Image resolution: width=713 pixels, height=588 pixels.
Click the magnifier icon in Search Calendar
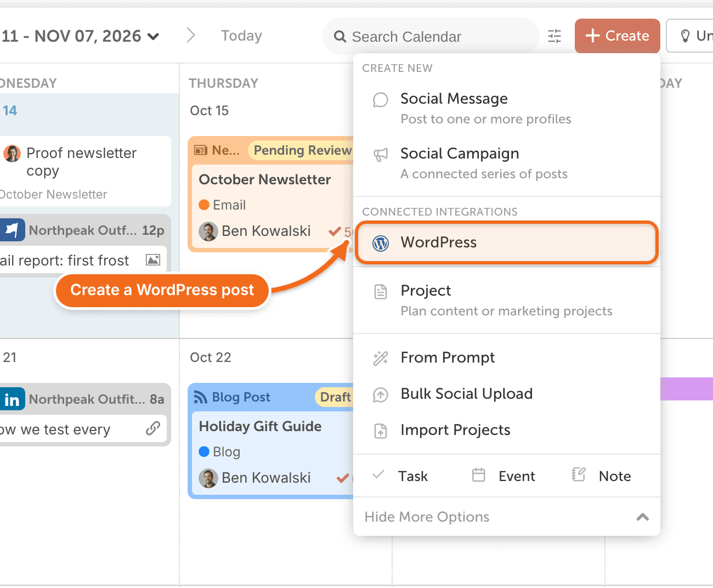click(340, 37)
